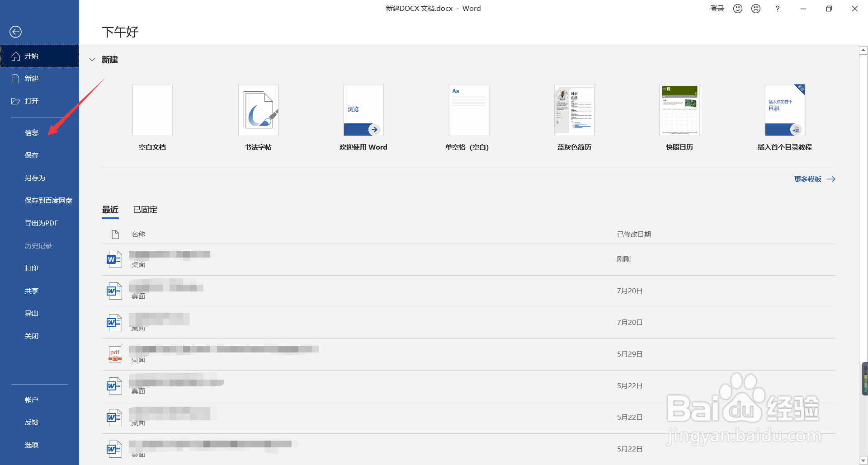Select the 单空格 (空白) template

(469, 117)
